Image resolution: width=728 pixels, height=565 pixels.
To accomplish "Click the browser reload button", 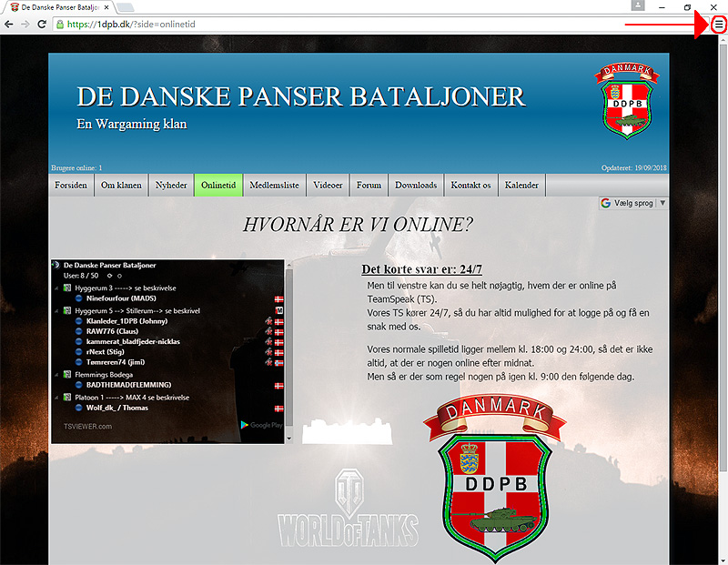I will tap(42, 24).
